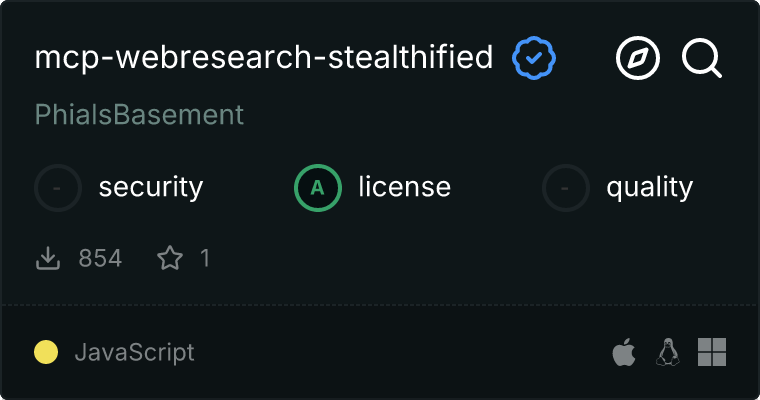The height and width of the screenshot is (400, 760).
Task: Click the quality label text
Action: click(x=649, y=187)
